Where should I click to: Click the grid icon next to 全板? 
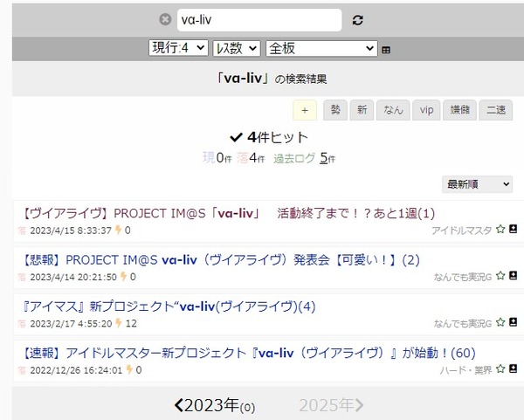coord(386,50)
